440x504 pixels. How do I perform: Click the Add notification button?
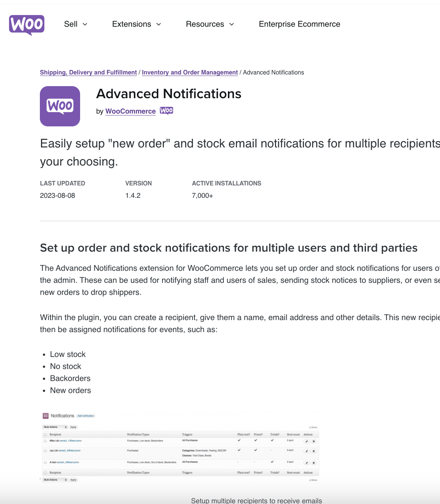pyautogui.click(x=85, y=415)
